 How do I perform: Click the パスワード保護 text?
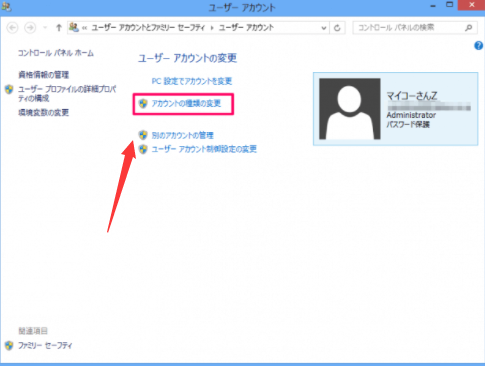(408, 125)
